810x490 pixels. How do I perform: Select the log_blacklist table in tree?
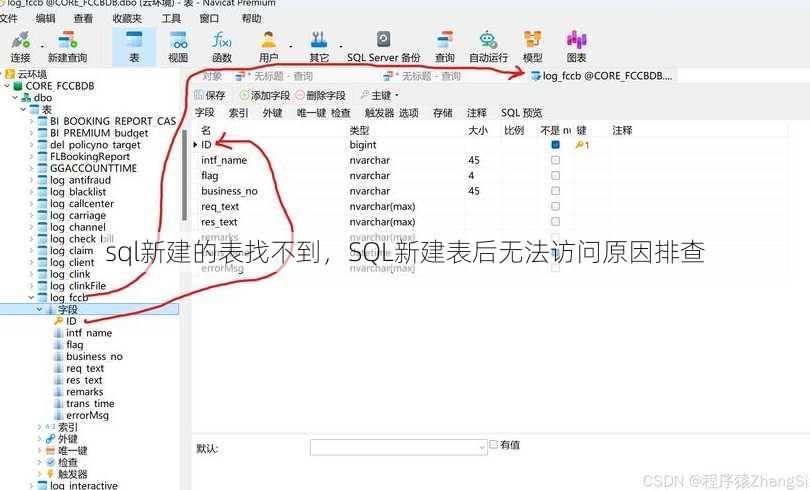click(x=77, y=192)
